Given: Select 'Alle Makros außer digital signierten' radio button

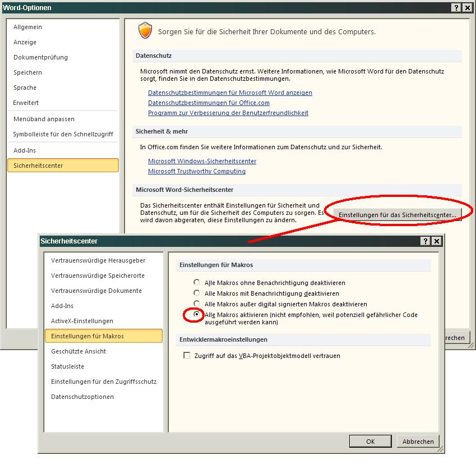Looking at the screenshot, I should coord(196,304).
